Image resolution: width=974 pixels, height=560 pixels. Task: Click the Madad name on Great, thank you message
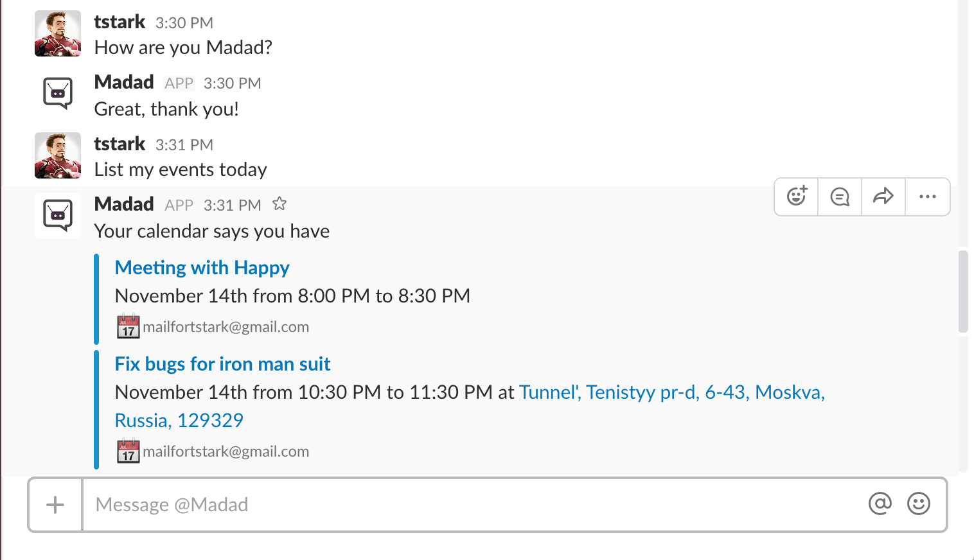click(x=124, y=82)
